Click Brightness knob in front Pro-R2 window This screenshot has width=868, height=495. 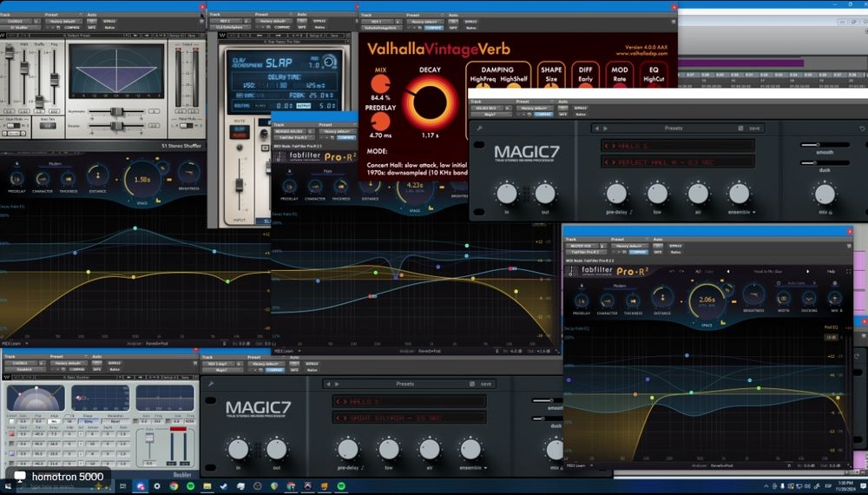click(754, 295)
